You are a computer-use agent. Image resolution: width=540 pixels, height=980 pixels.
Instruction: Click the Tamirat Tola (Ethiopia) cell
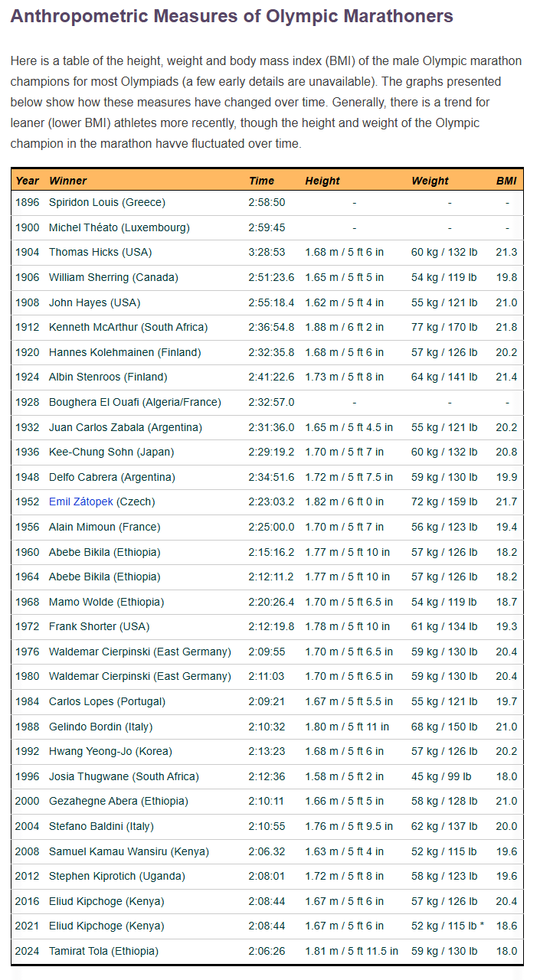pos(103,951)
